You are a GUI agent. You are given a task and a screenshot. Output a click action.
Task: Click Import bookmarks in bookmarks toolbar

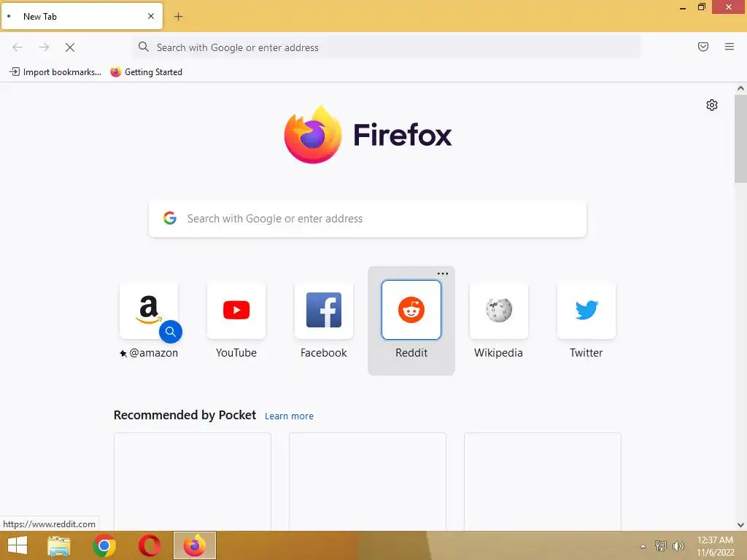[55, 72]
